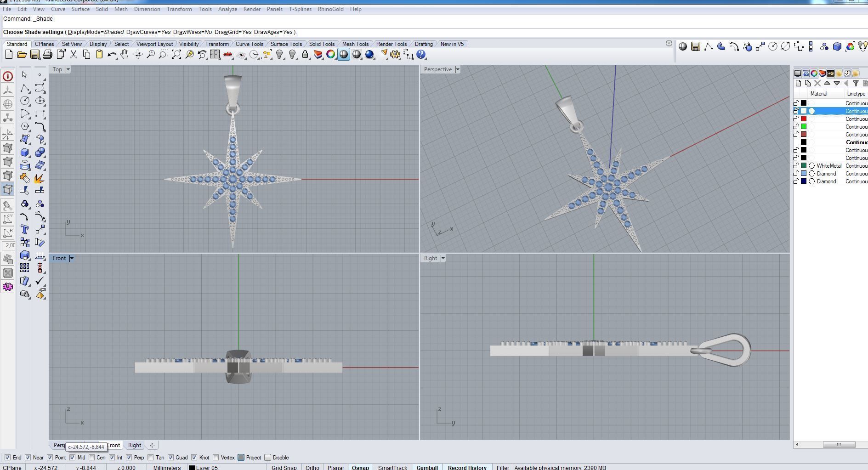Image resolution: width=868 pixels, height=470 pixels.
Task: Click the padlock Lock objects icon
Action: (305, 55)
